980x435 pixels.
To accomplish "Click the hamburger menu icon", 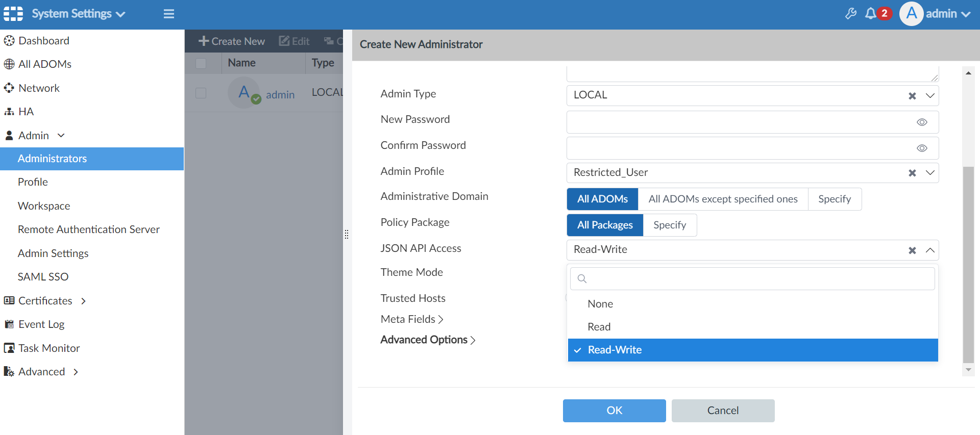I will pyautogui.click(x=169, y=14).
